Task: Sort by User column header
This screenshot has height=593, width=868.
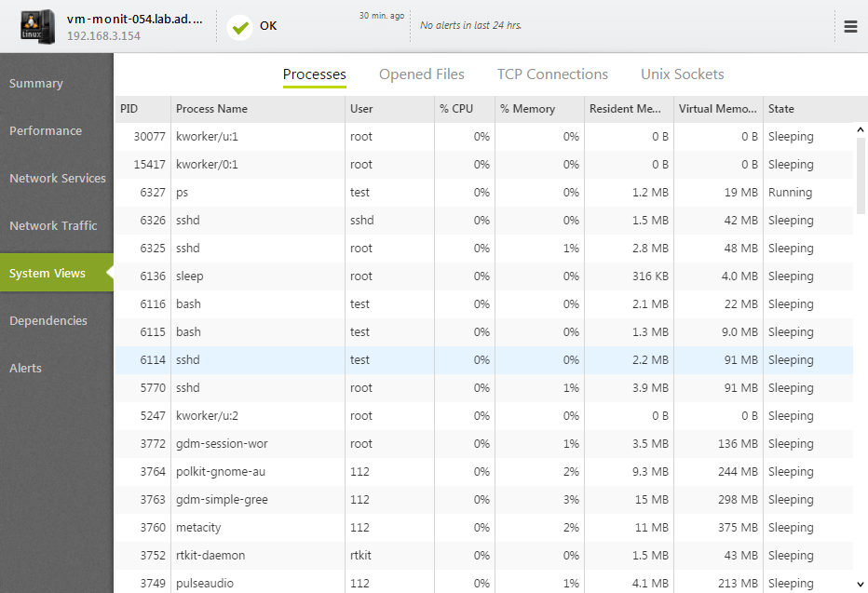Action: [389, 109]
